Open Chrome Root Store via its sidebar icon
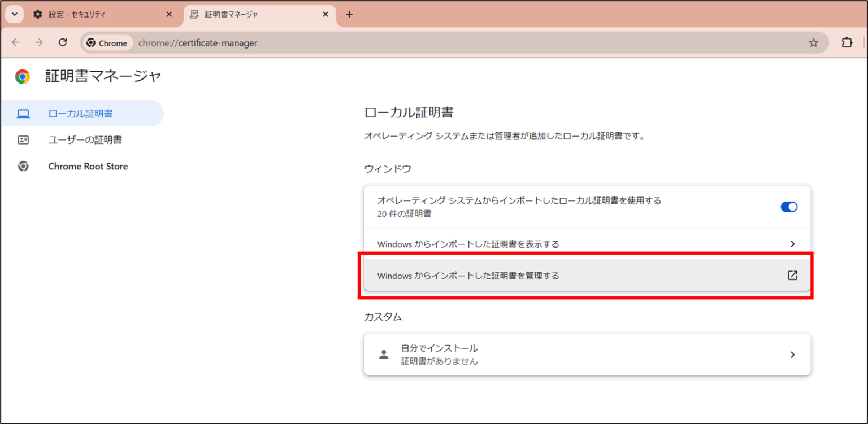The height and width of the screenshot is (424, 868). click(23, 166)
